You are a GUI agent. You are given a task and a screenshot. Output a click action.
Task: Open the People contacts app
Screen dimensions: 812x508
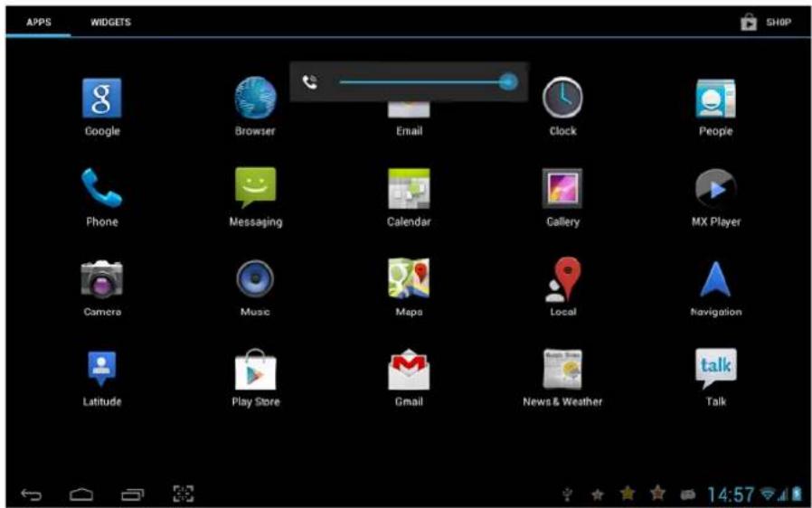[715, 99]
